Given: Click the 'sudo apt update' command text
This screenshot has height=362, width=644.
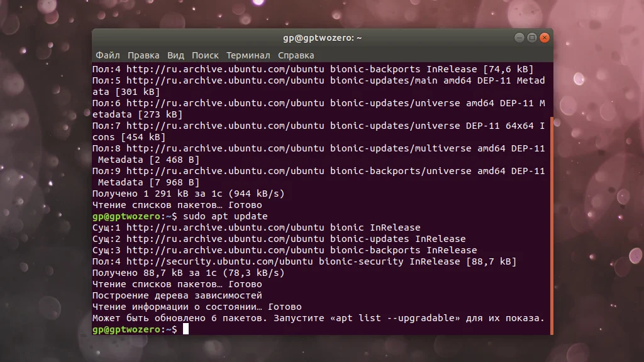Looking at the screenshot, I should click(x=225, y=216).
